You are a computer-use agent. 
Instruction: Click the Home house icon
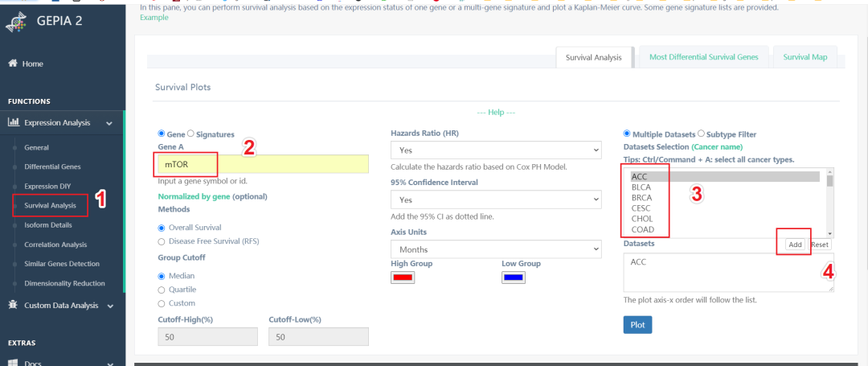tap(12, 64)
